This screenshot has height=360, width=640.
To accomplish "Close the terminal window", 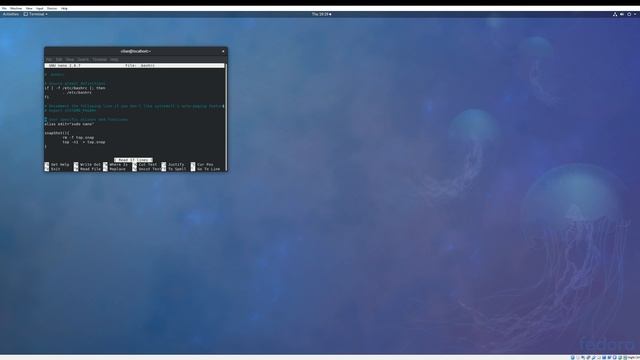I will coord(223,51).
